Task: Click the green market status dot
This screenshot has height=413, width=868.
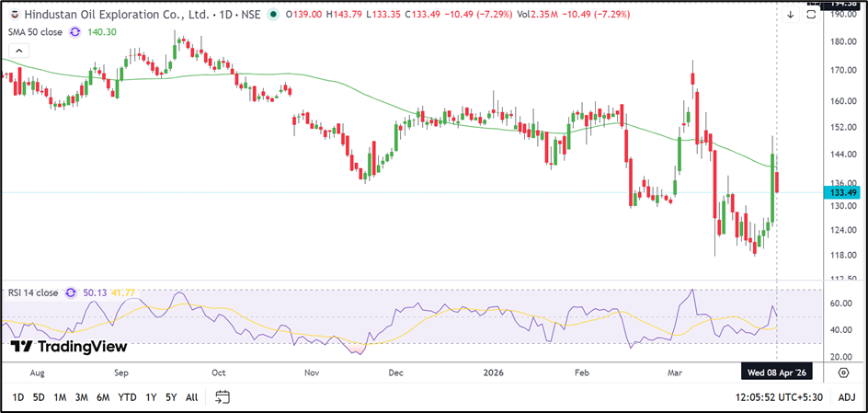Action: (274, 15)
